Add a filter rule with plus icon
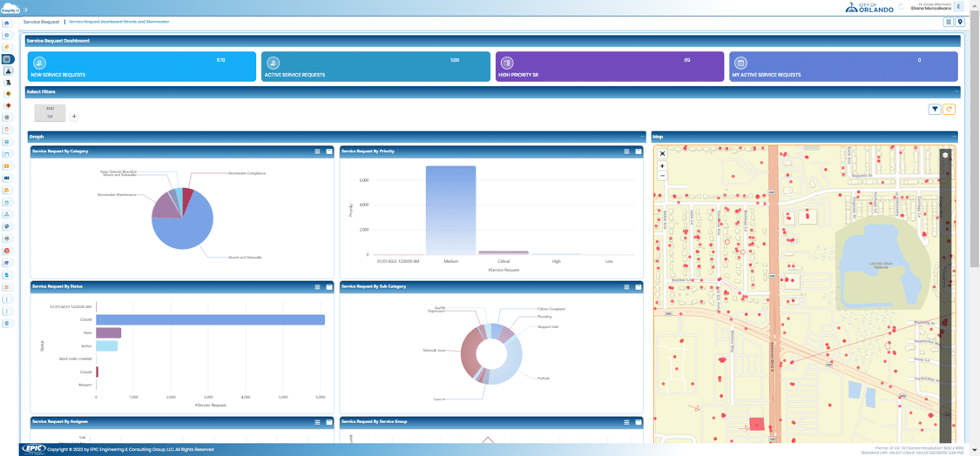This screenshot has height=456, width=980. click(x=74, y=116)
